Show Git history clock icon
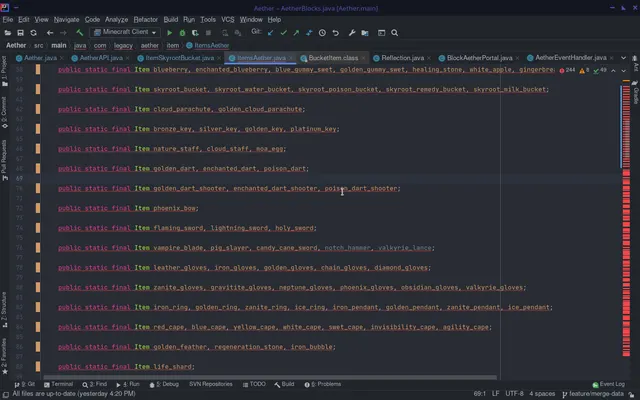Screen dimensions: 640x400 [322, 33]
